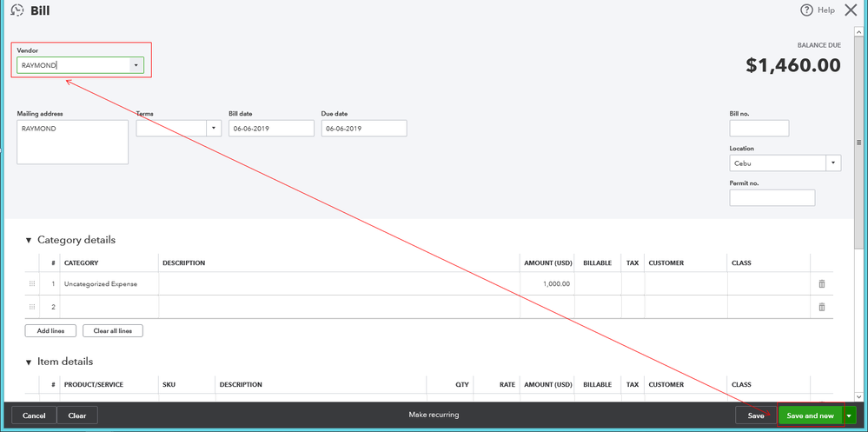Open Help via question mark icon
Screen dimensions: 868x432
coord(806,10)
